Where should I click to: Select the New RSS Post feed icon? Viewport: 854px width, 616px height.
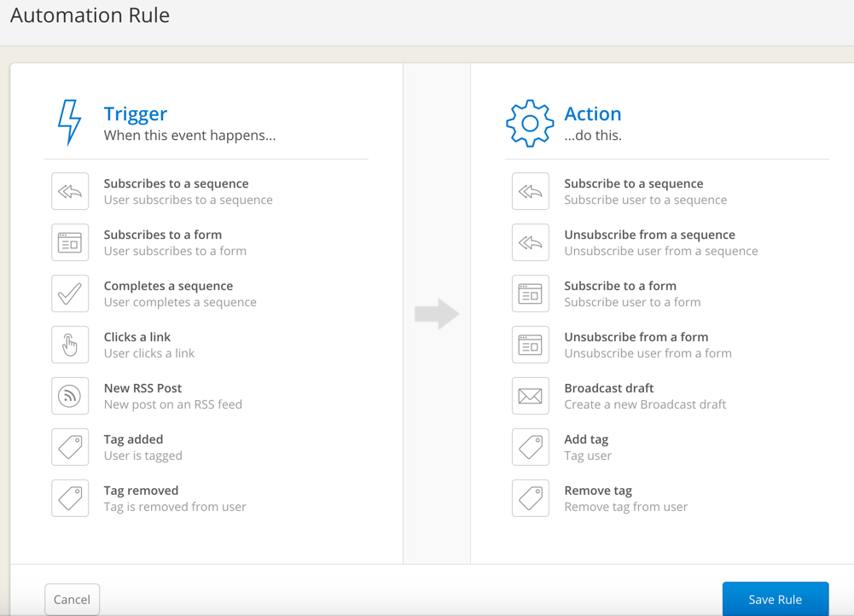pyautogui.click(x=70, y=396)
